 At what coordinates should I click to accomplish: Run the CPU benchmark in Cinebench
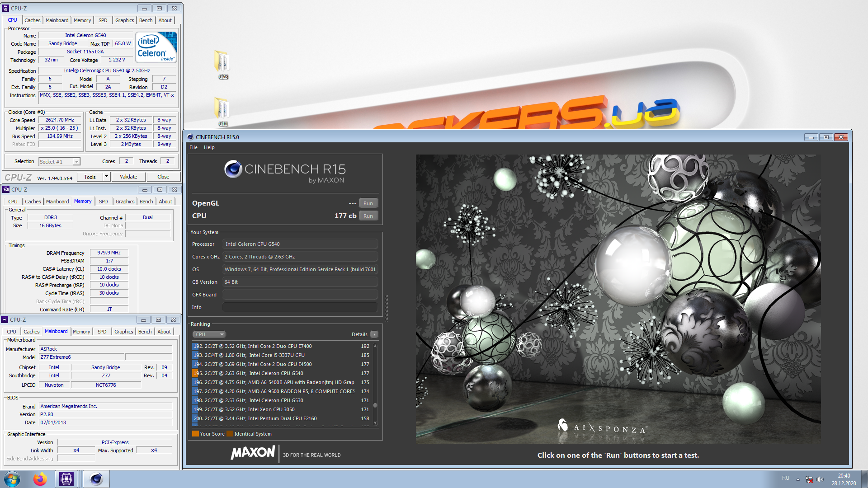(368, 216)
